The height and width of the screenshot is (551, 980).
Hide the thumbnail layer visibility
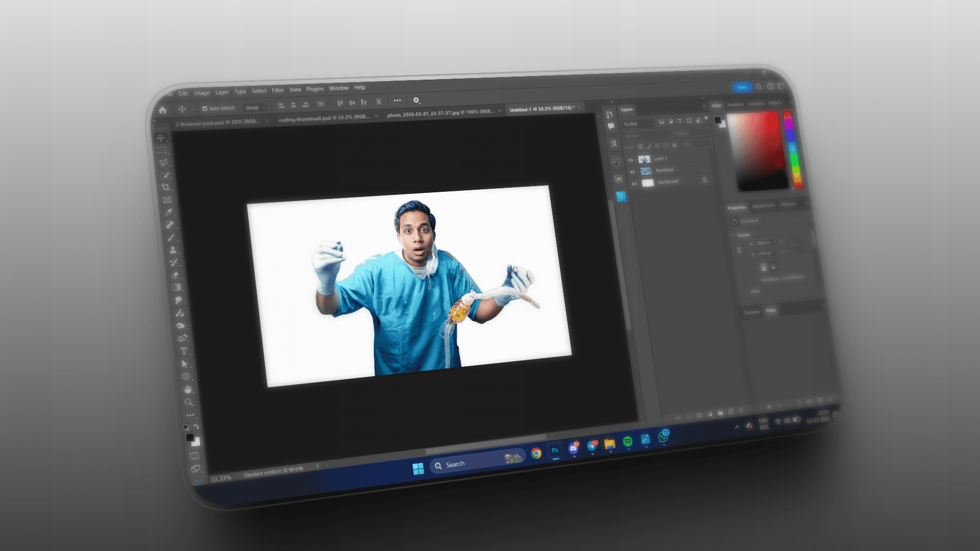632,172
